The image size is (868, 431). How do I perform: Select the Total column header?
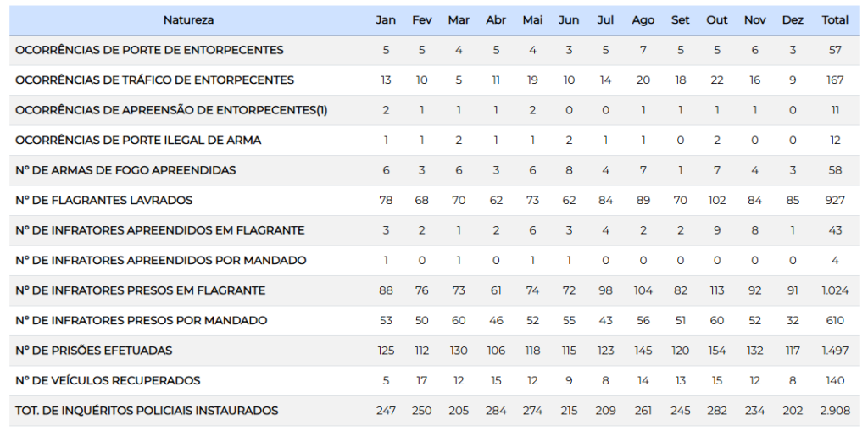[835, 19]
